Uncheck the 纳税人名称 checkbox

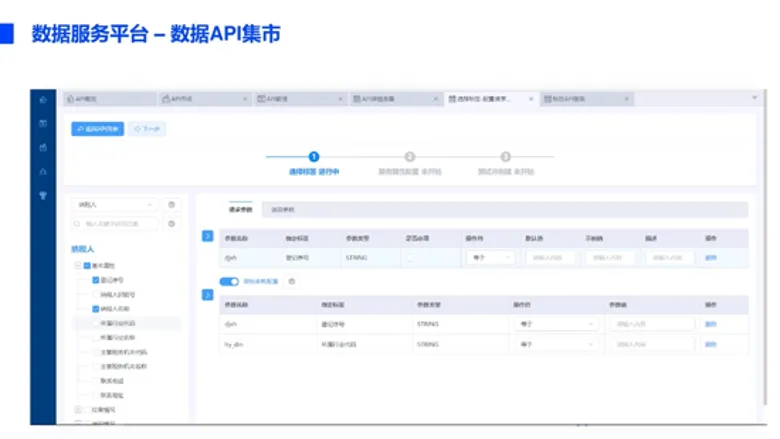point(96,309)
